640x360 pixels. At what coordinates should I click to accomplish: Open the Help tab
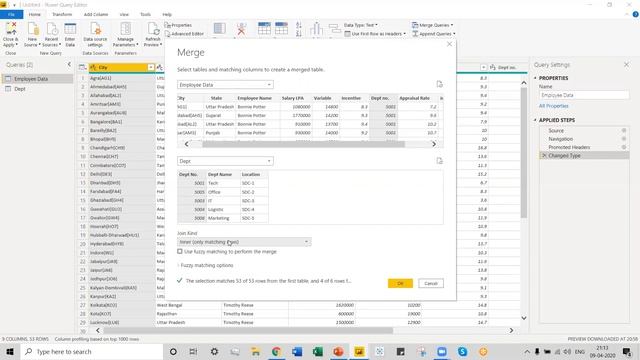[x=167, y=14]
